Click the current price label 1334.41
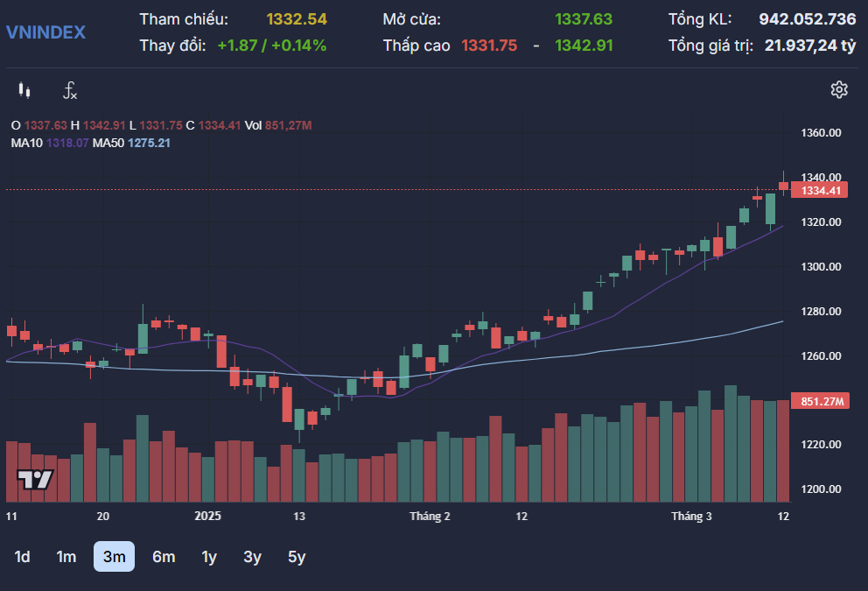 click(x=822, y=190)
